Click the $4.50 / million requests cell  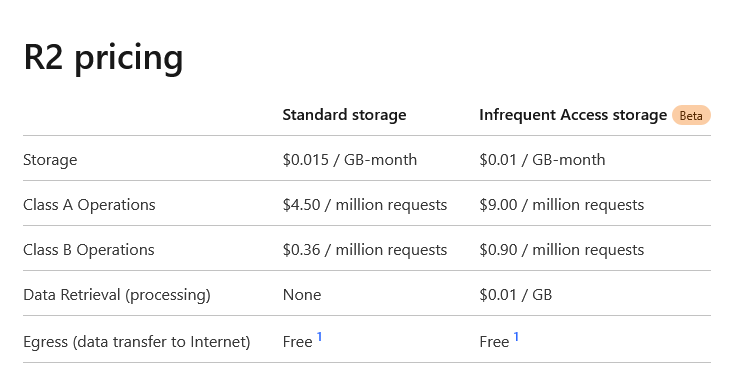point(365,205)
